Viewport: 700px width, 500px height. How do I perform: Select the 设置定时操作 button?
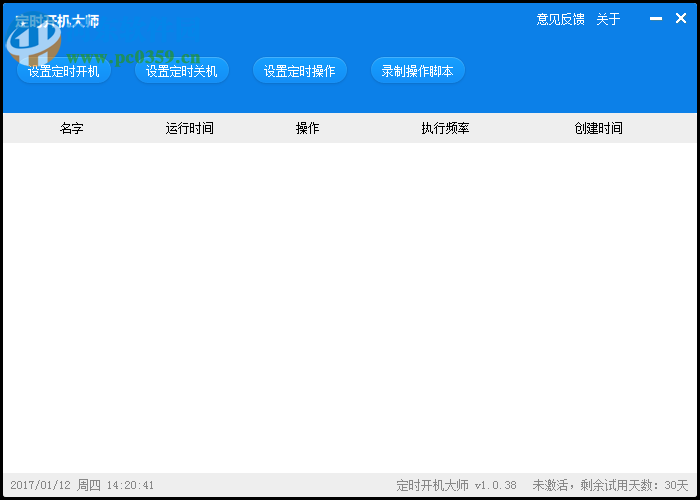(x=300, y=71)
